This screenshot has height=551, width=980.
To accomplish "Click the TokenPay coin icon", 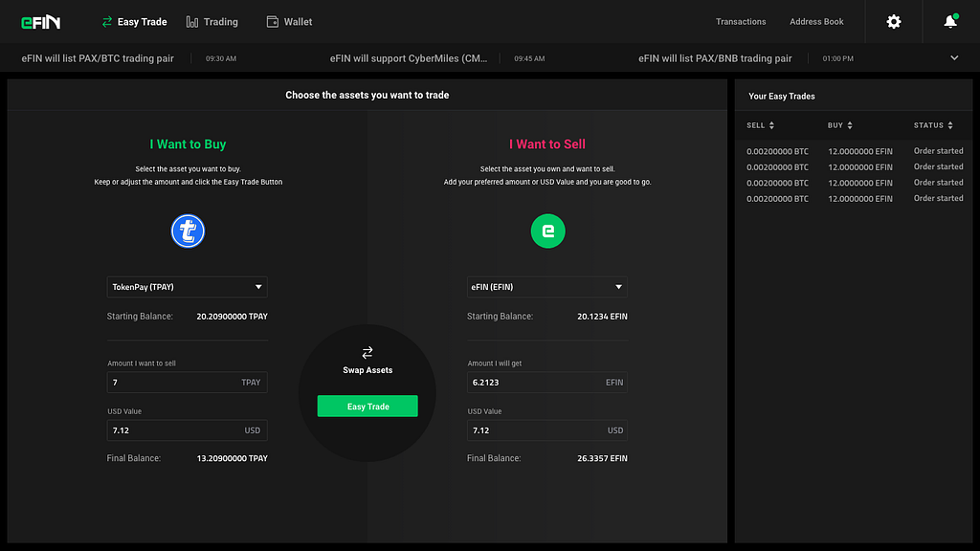I will pos(188,231).
